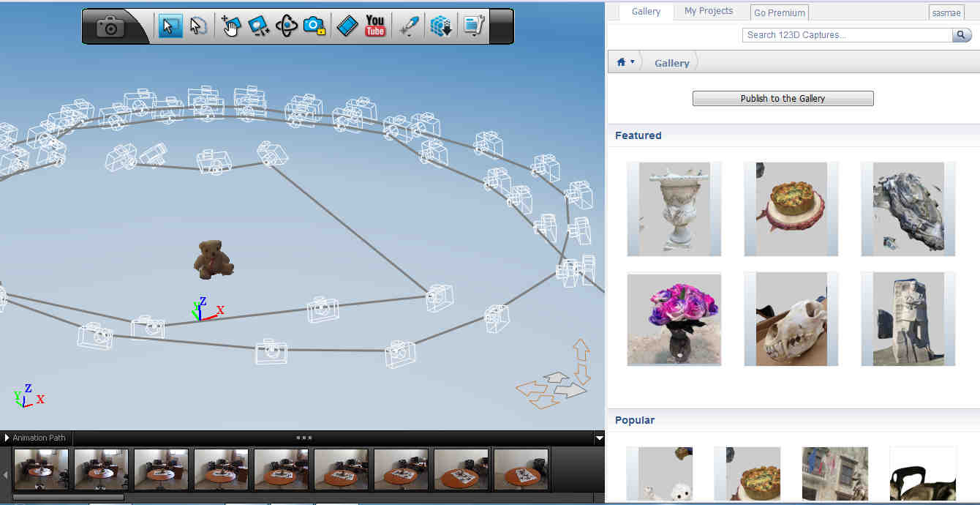Viewport: 980px width, 505px height.
Task: Toggle the locked camera view tool
Action: pyautogui.click(x=314, y=26)
